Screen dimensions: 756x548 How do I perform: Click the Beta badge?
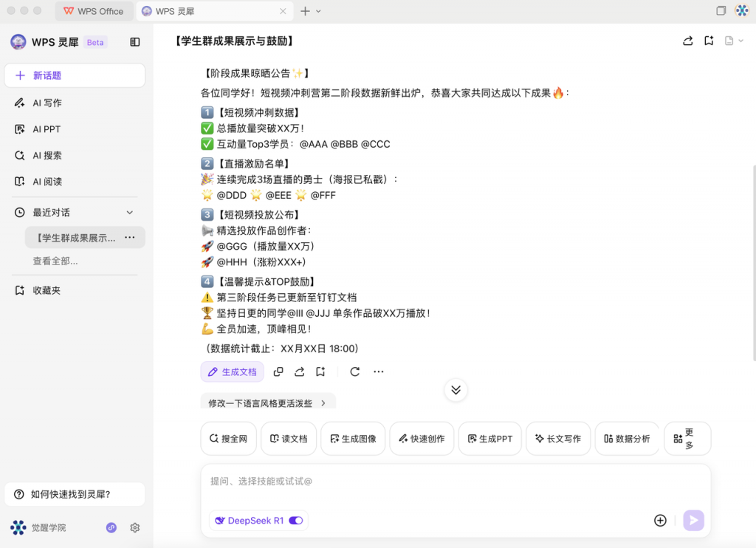pyautogui.click(x=95, y=42)
